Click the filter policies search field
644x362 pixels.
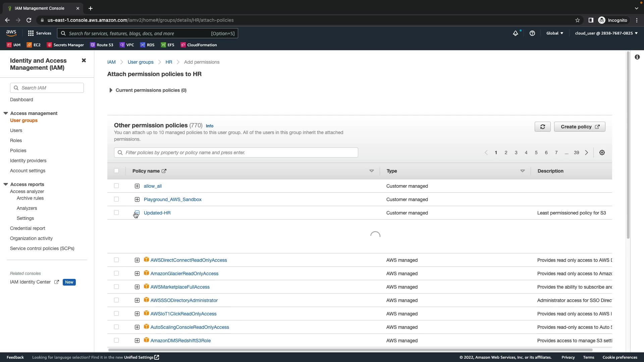click(x=236, y=153)
